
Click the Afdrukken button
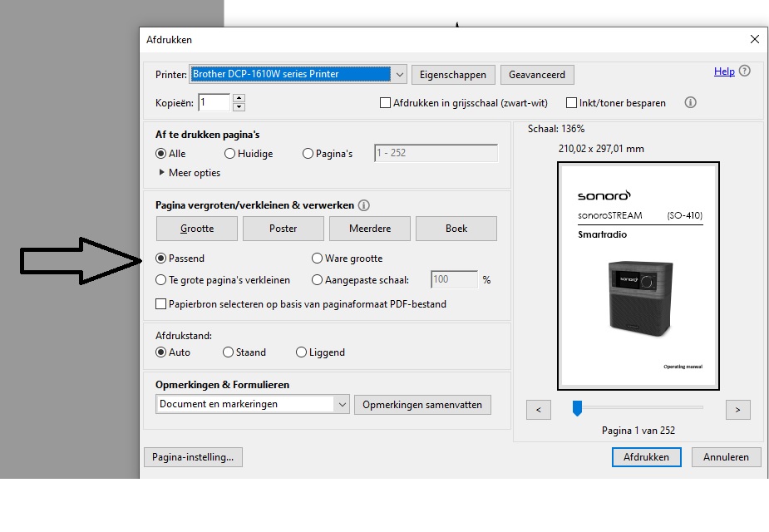[x=646, y=457]
